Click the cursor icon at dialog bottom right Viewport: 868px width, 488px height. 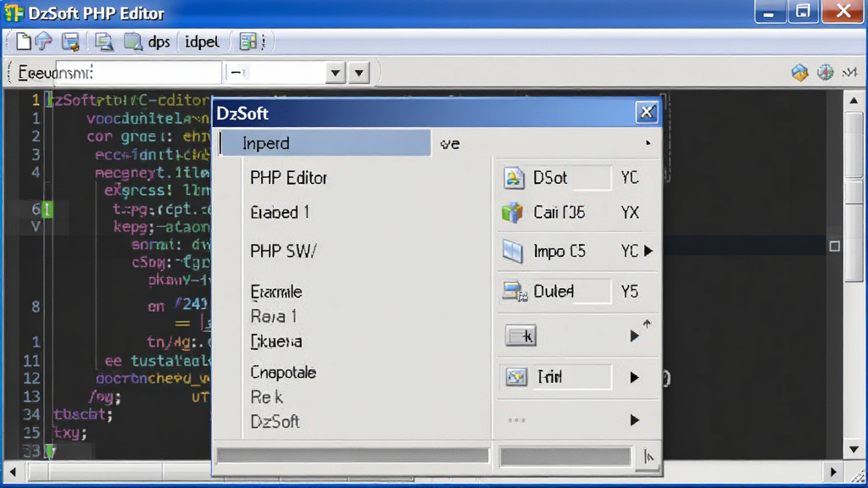(648, 457)
